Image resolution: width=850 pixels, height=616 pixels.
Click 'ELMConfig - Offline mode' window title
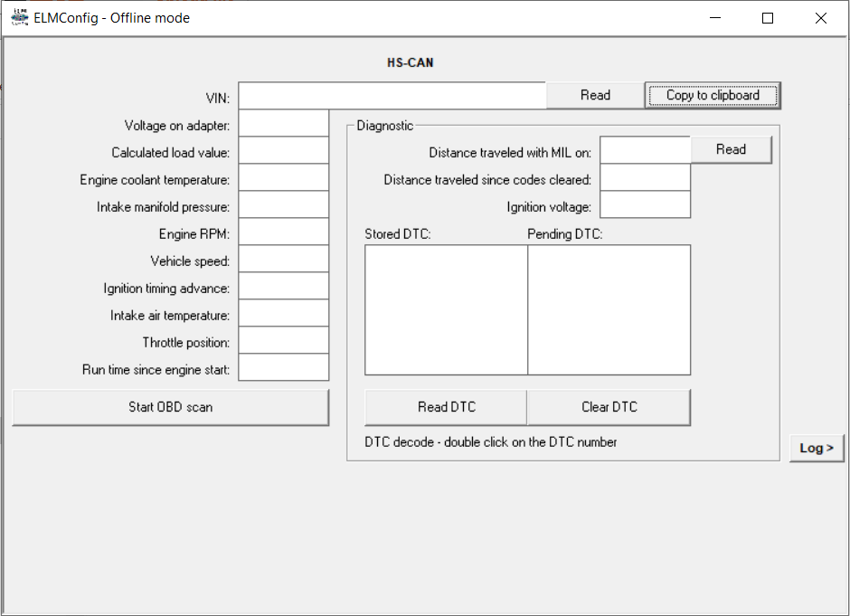tap(111, 18)
